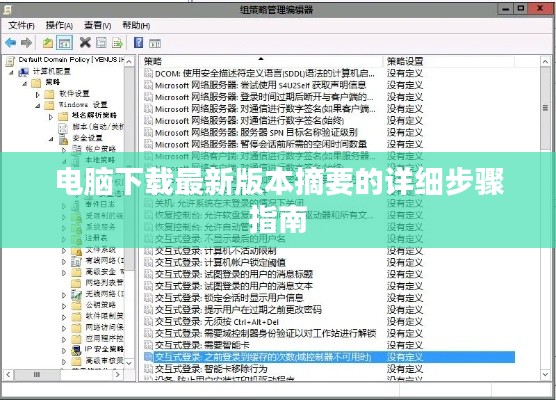
Task: Expand the 软件设置 node
Action: point(38,94)
